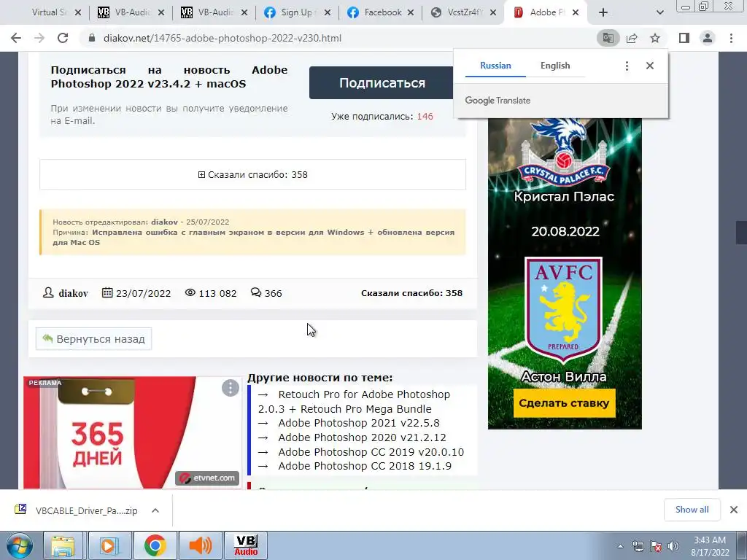Viewport: 747px width, 560px height.
Task: Reload the page with the refresh icon
Action: click(63, 38)
